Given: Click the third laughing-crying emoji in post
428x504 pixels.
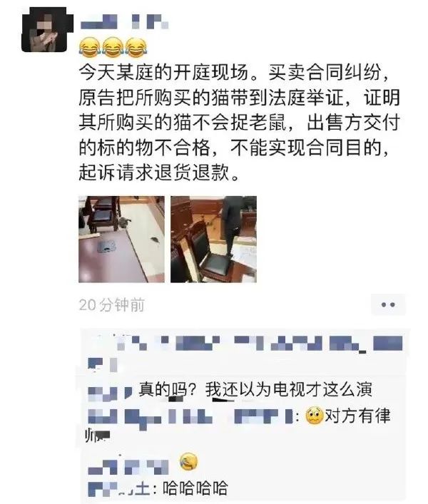Looking at the screenshot, I should point(136,48).
